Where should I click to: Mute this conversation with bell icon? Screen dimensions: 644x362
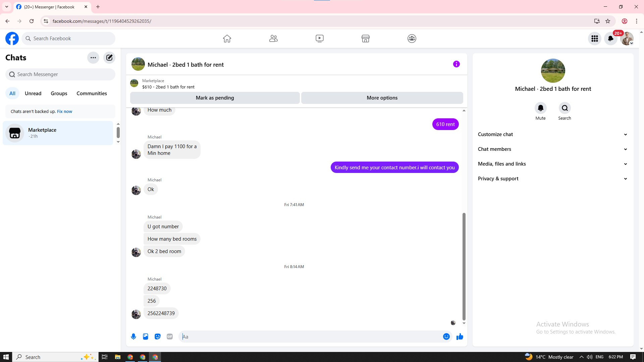[540, 108]
